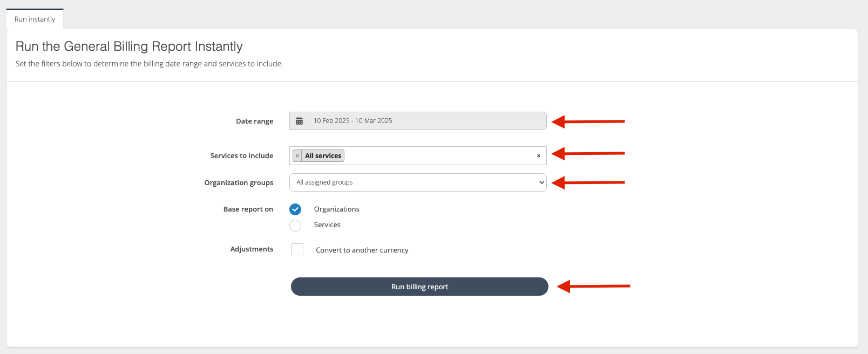Click the Organization groups field label
868x354 pixels.
point(239,183)
